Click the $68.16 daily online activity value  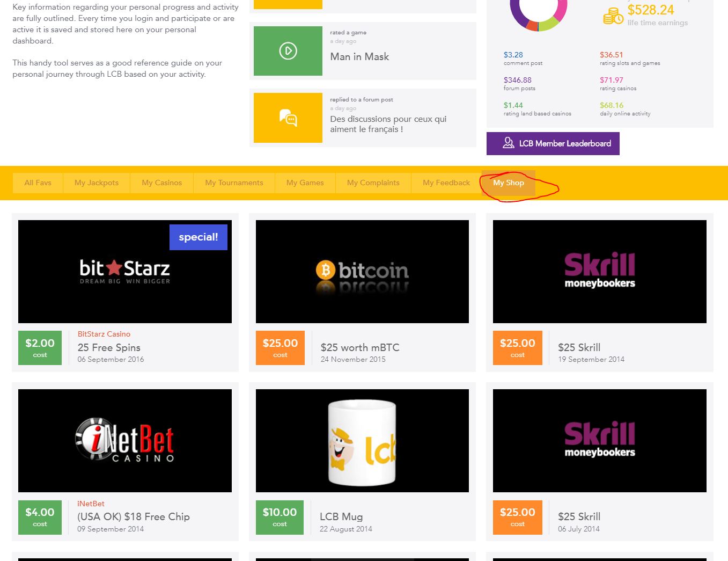pyautogui.click(x=612, y=105)
